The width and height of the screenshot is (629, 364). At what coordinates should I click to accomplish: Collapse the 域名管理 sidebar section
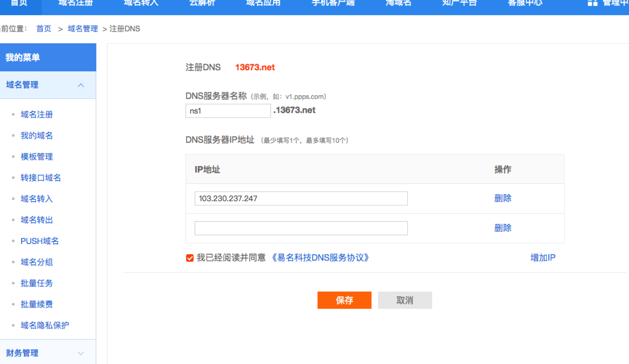81,85
